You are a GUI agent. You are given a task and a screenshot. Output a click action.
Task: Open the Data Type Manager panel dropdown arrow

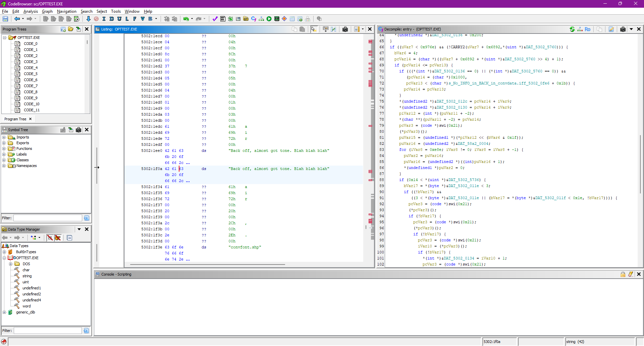[x=79, y=229]
